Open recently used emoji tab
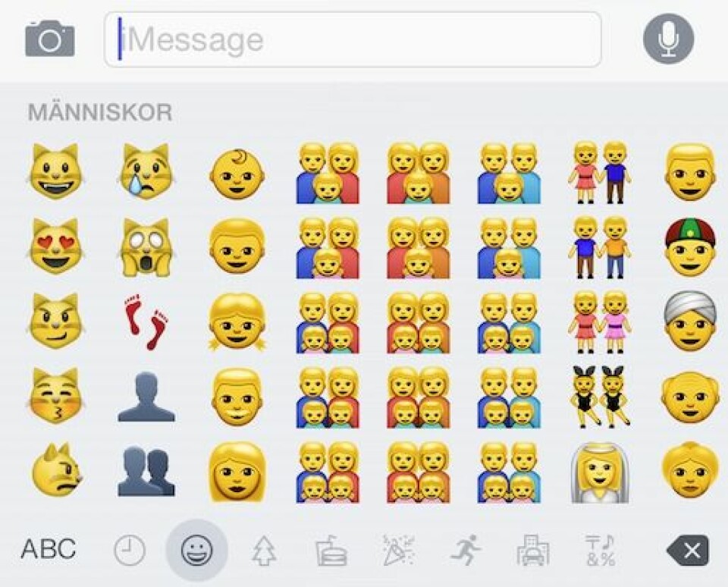728x587 pixels. click(x=130, y=551)
